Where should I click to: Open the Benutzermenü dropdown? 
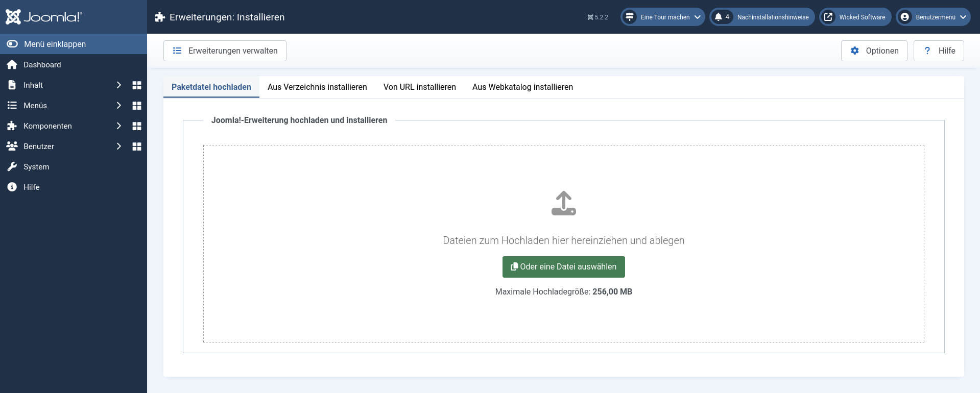(933, 17)
